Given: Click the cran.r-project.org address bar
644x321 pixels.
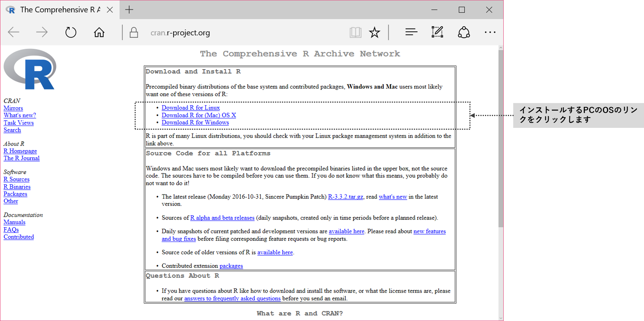Looking at the screenshot, I should click(x=229, y=33).
